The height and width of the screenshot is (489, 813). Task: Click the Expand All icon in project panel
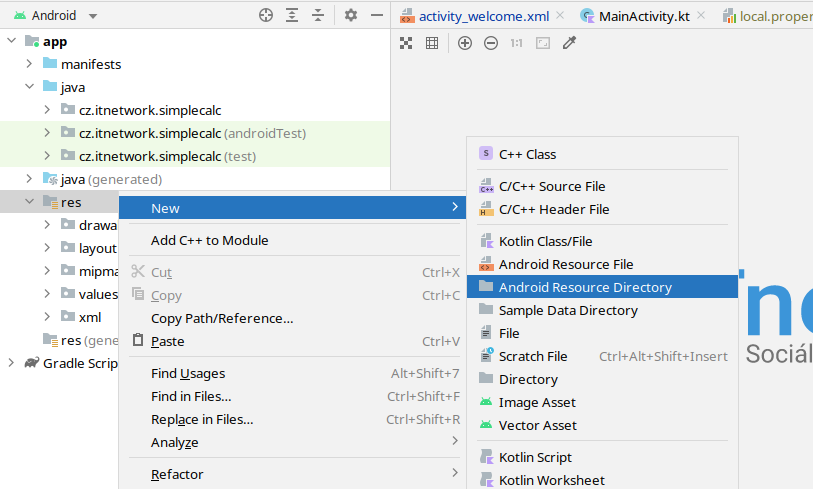[x=292, y=15]
